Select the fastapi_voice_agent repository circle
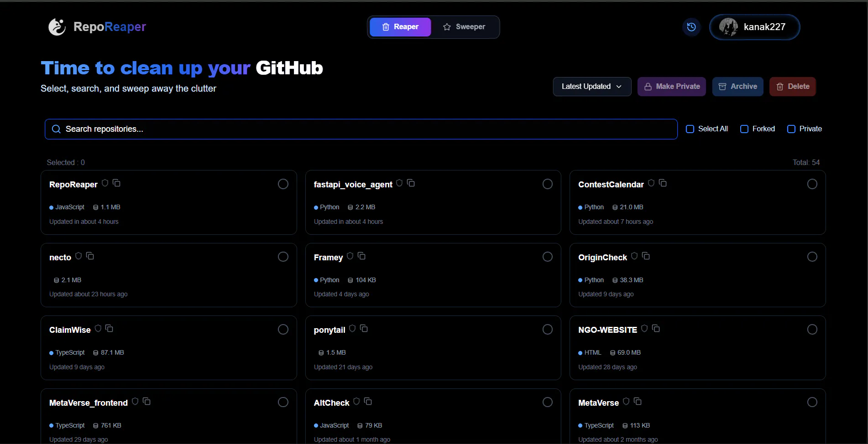868x444 pixels. click(x=548, y=184)
